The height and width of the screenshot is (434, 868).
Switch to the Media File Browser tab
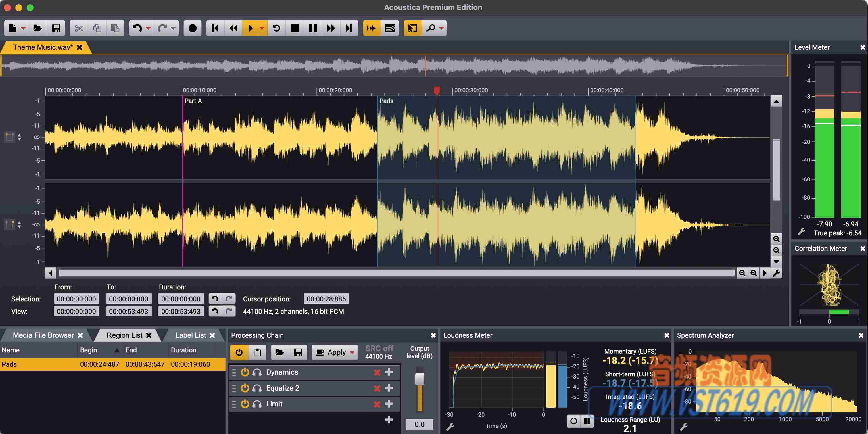coord(43,335)
